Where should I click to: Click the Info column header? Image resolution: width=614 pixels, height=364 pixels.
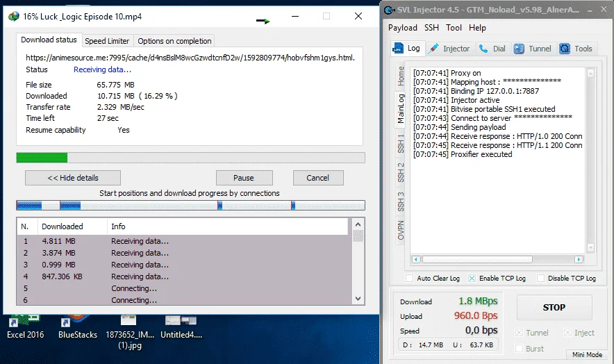pos(227,226)
